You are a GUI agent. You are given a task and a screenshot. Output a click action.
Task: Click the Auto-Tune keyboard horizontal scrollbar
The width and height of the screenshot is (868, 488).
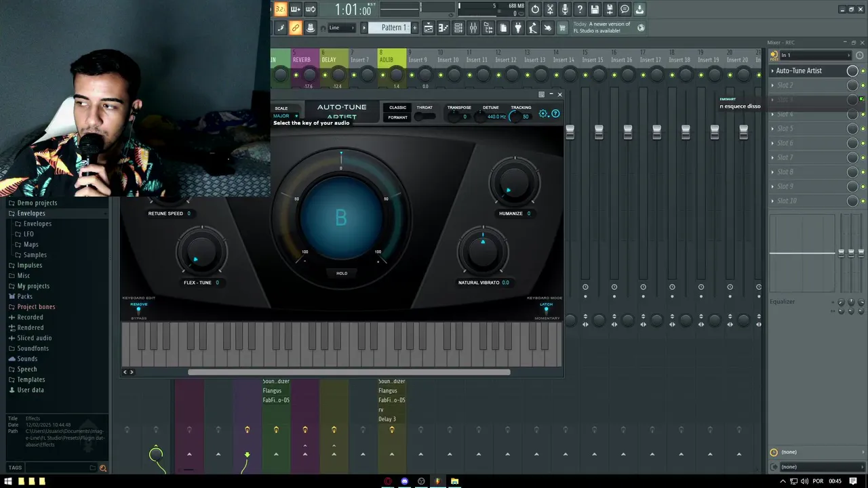[x=349, y=371]
